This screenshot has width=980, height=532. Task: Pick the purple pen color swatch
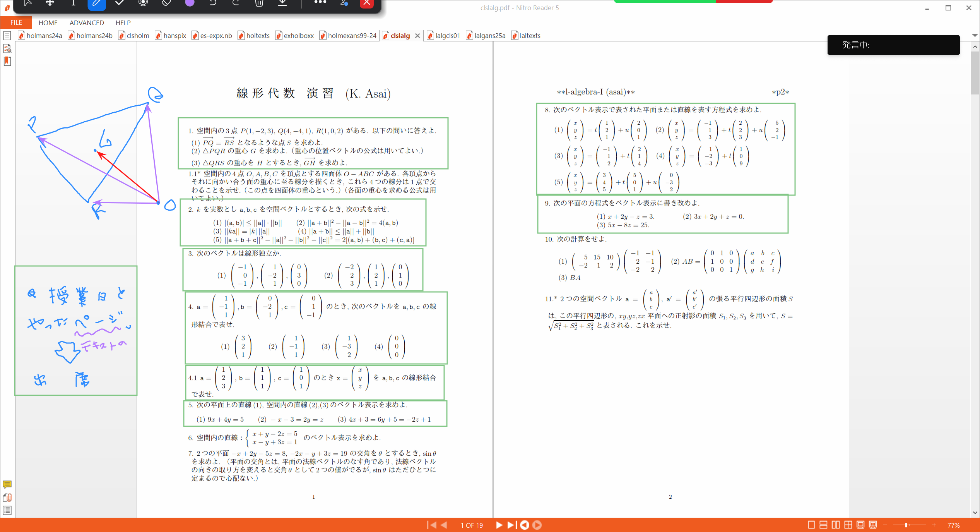pos(190,3)
